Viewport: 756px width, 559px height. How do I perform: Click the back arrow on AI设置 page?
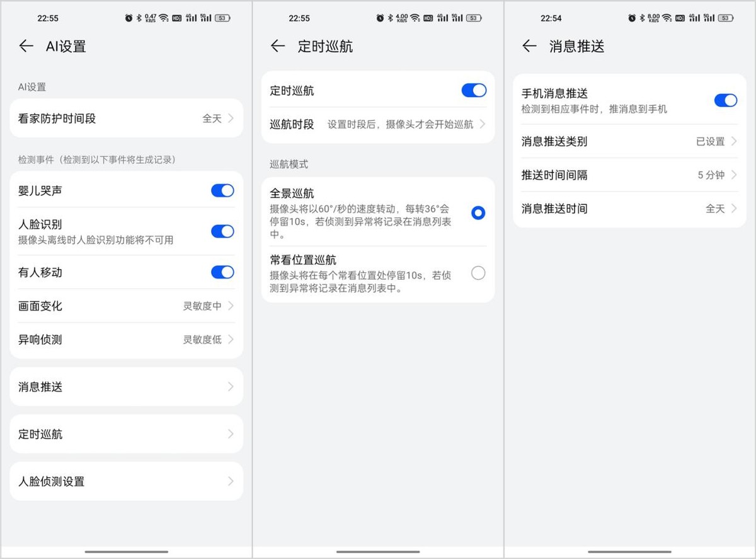(26, 46)
